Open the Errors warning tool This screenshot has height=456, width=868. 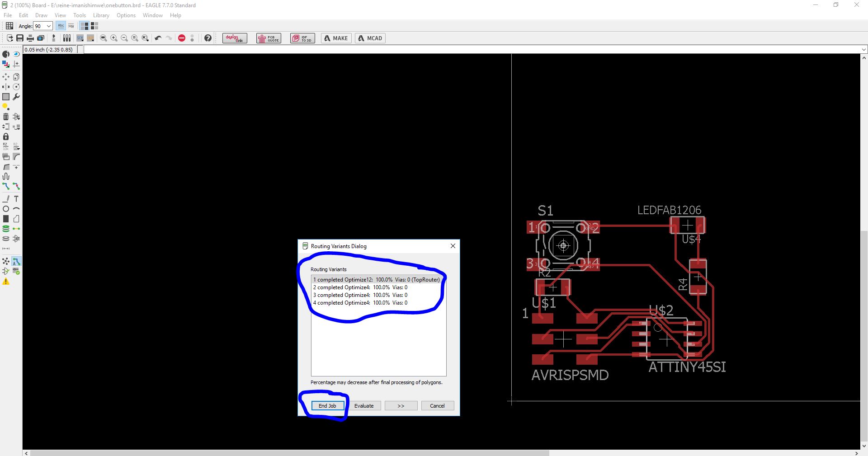click(6, 282)
